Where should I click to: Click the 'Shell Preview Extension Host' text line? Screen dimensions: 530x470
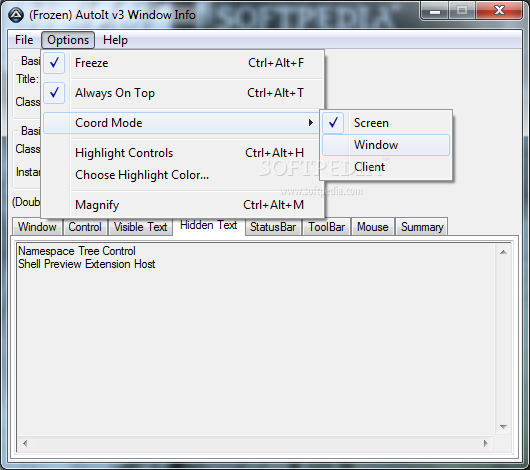(x=87, y=264)
